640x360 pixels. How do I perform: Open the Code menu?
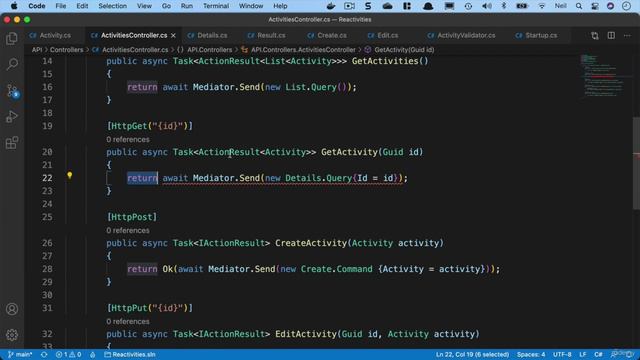37,6
